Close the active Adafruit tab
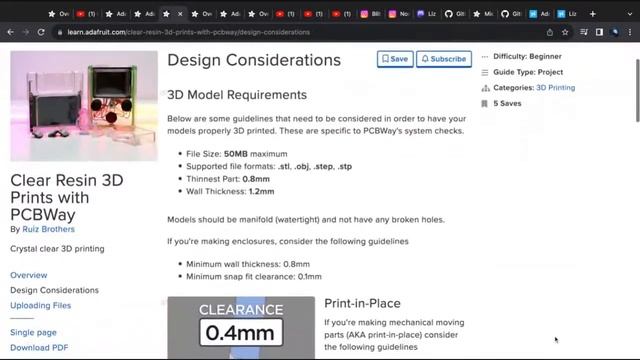The image size is (640, 360). 180,14
